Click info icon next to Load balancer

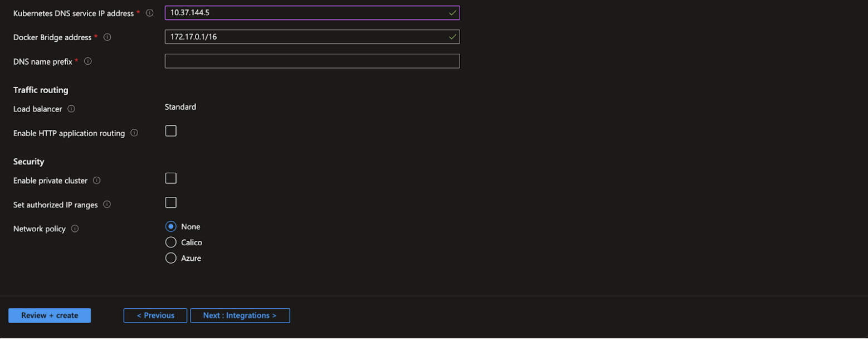71,109
